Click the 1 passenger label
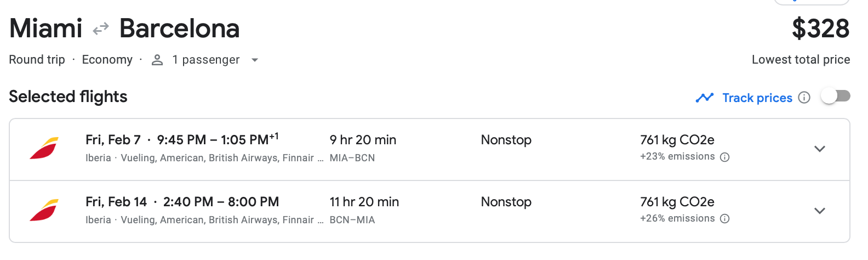Screen dimensions: 868x260 [x=205, y=60]
